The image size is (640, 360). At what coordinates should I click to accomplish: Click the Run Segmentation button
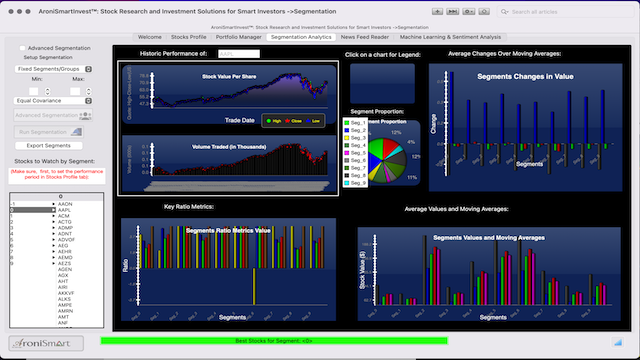pos(49,132)
